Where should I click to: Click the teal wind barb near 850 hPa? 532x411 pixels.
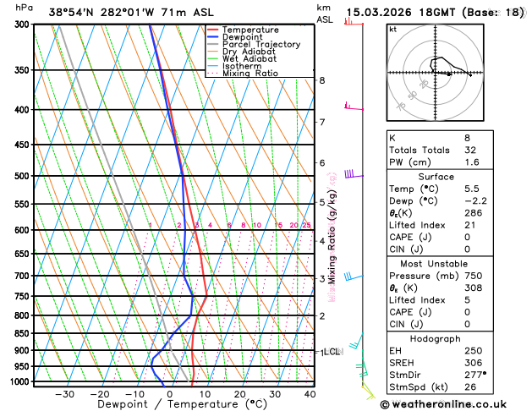click(357, 341)
